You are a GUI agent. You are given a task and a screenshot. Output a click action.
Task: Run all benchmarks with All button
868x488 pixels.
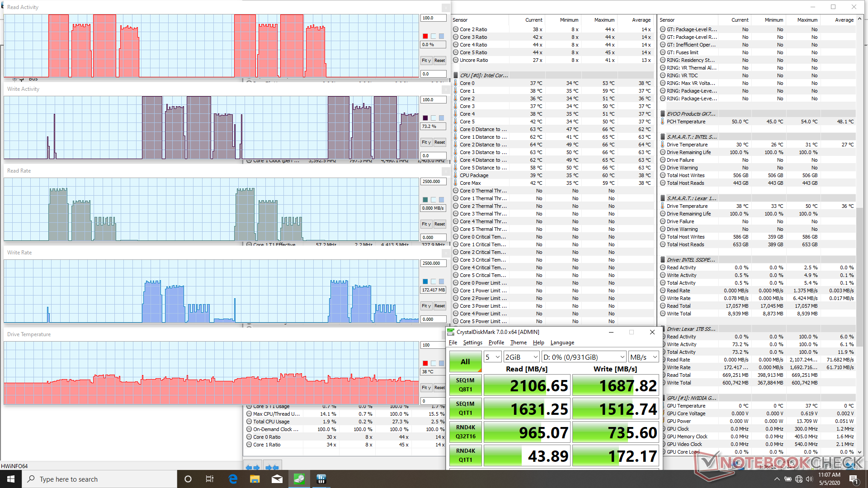click(x=465, y=361)
